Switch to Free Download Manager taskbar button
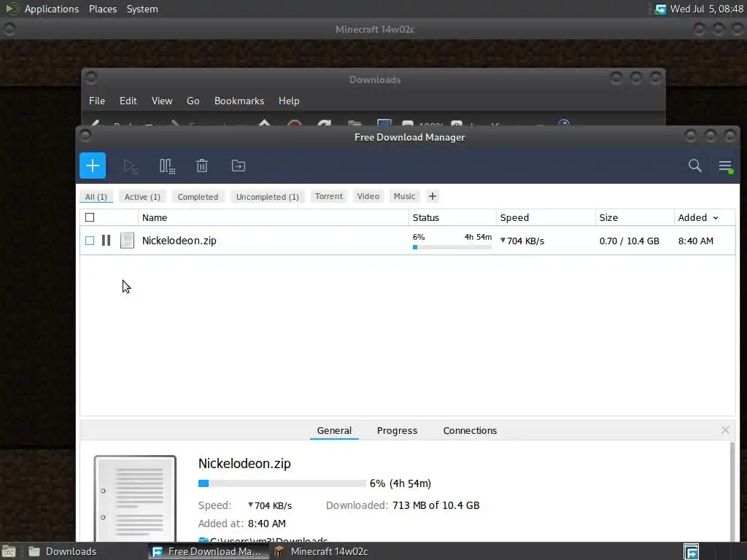This screenshot has width=747, height=560. (x=207, y=551)
